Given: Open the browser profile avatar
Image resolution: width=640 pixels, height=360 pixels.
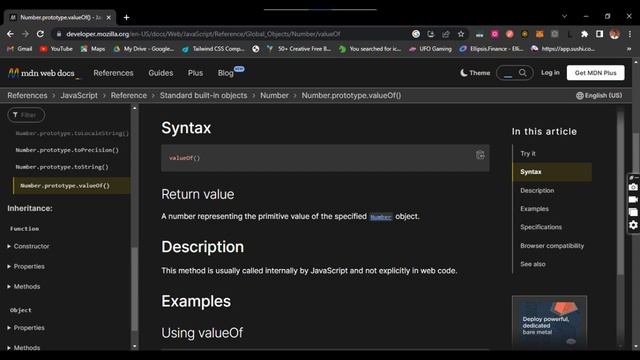Looking at the screenshot, I should (614, 34).
